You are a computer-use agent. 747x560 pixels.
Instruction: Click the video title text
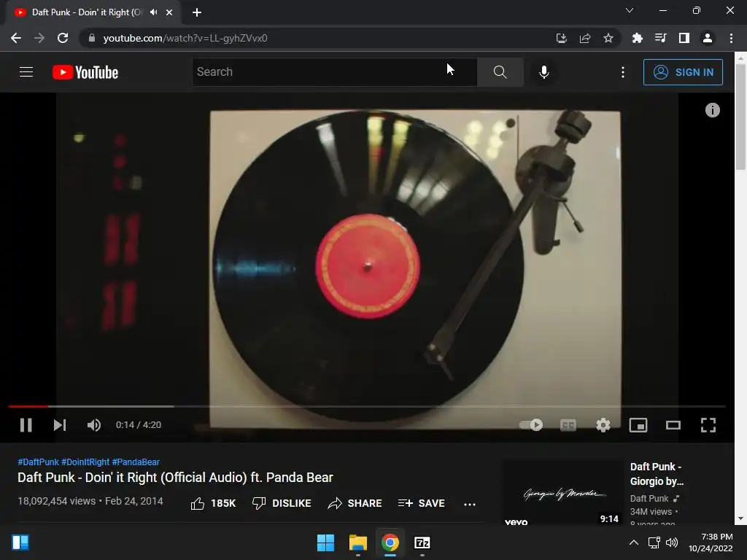[x=175, y=478]
